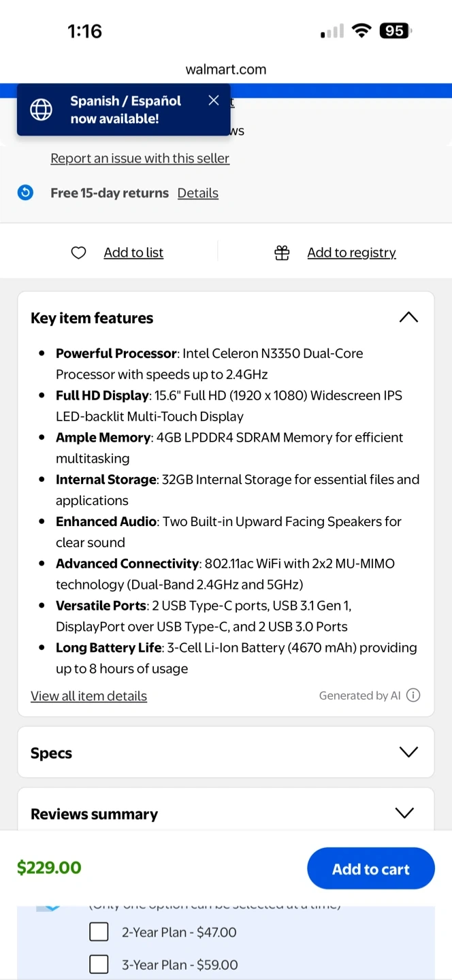The width and height of the screenshot is (452, 980).
Task: Tap the heart icon beside Add to list
Action: tap(79, 253)
